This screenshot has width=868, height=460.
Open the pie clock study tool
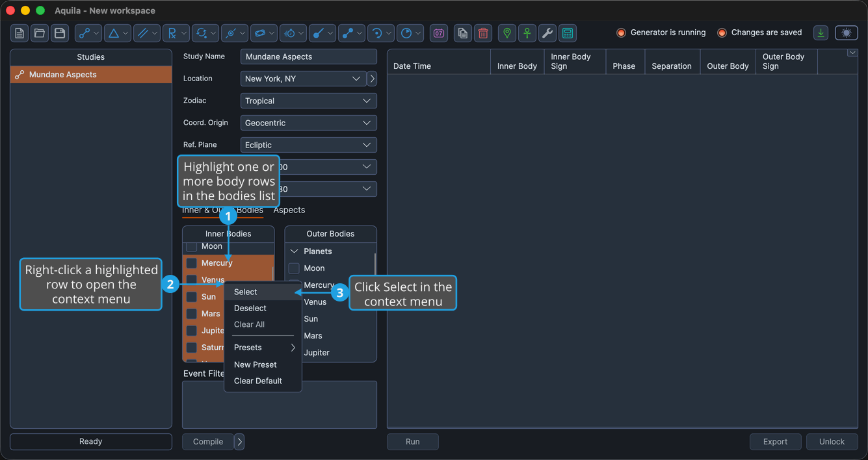tap(410, 33)
